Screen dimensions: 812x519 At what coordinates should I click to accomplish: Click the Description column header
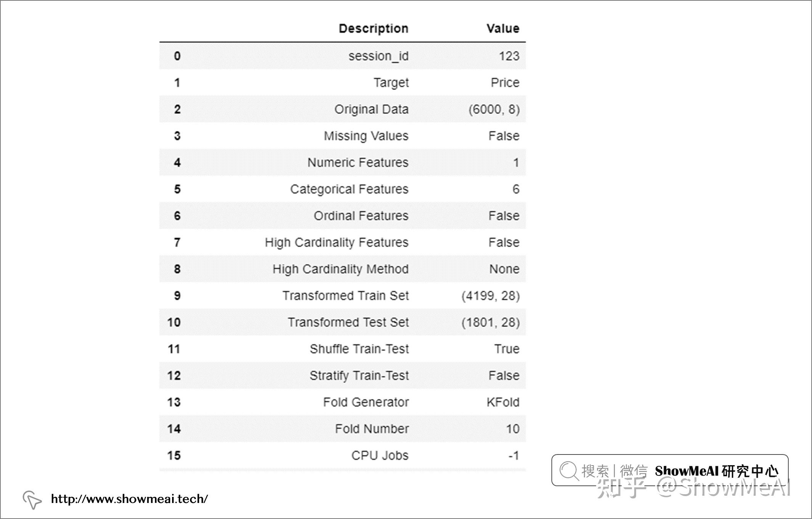(x=374, y=28)
